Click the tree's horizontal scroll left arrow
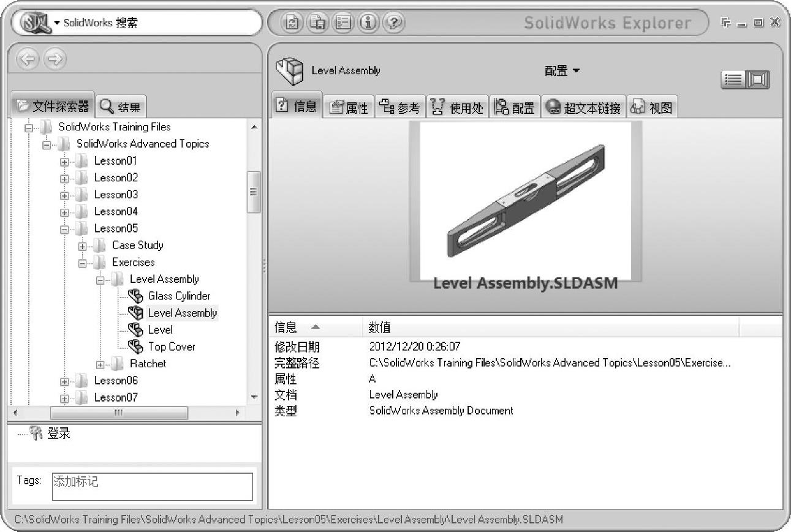This screenshot has width=791, height=532. (x=15, y=413)
